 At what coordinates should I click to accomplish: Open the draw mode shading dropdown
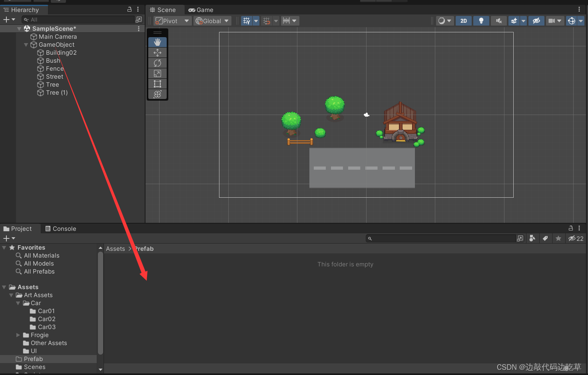(445, 21)
